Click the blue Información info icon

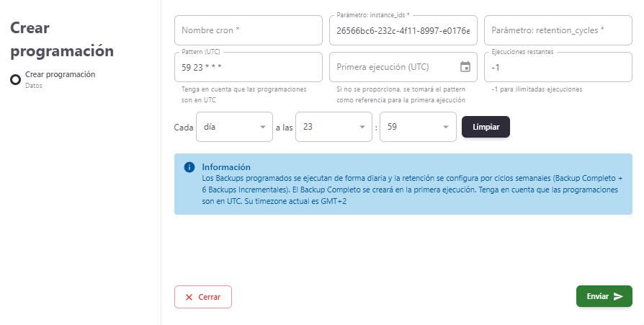point(189,167)
